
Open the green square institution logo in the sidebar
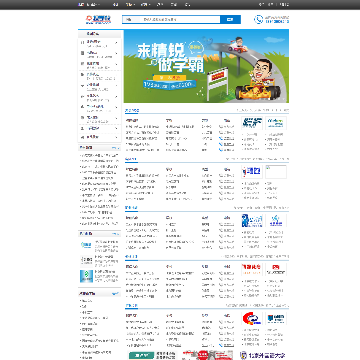point(86,276)
